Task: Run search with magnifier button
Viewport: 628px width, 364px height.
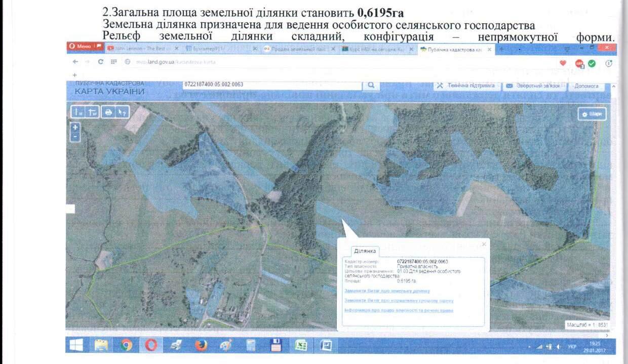Action: pos(371,85)
